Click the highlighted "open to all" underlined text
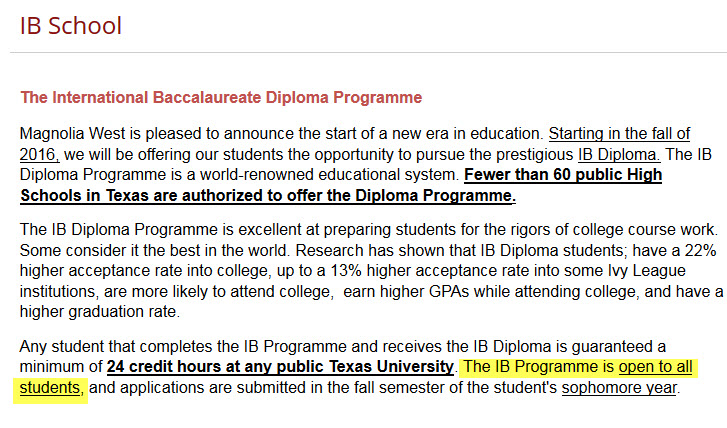The height and width of the screenshot is (428, 727). tap(656, 367)
